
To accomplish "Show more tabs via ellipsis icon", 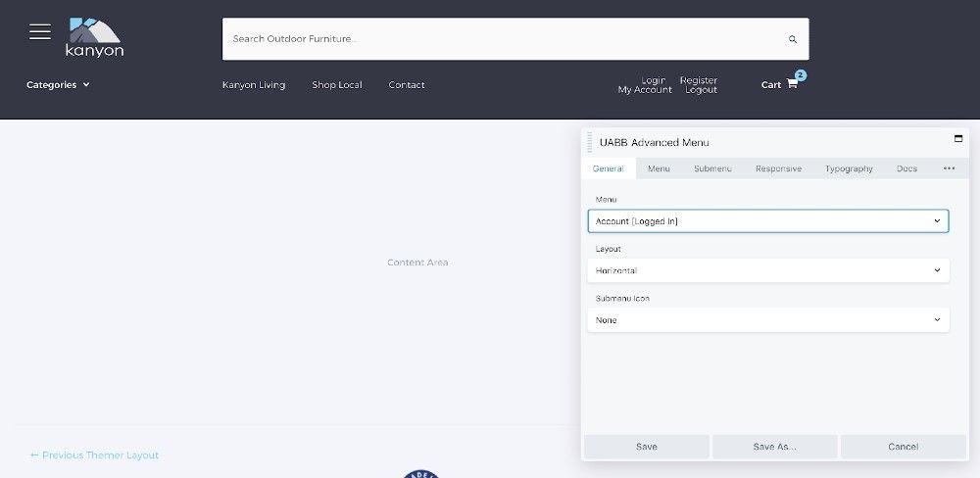I will (x=949, y=168).
